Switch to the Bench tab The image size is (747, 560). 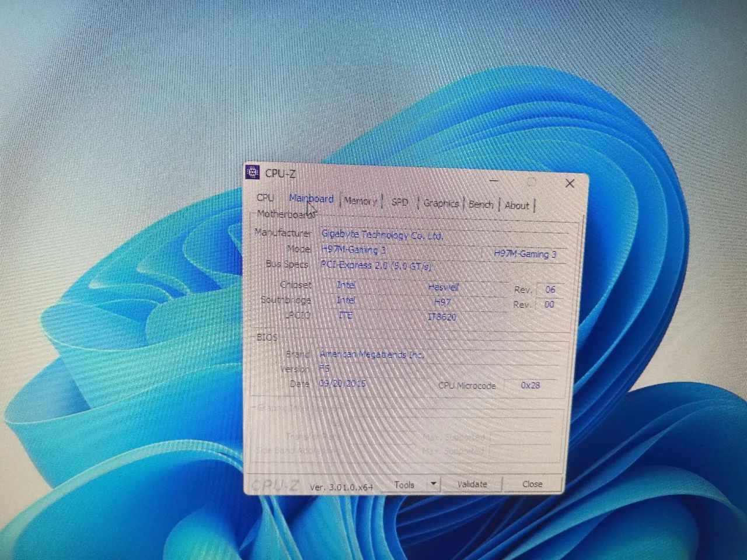click(481, 204)
